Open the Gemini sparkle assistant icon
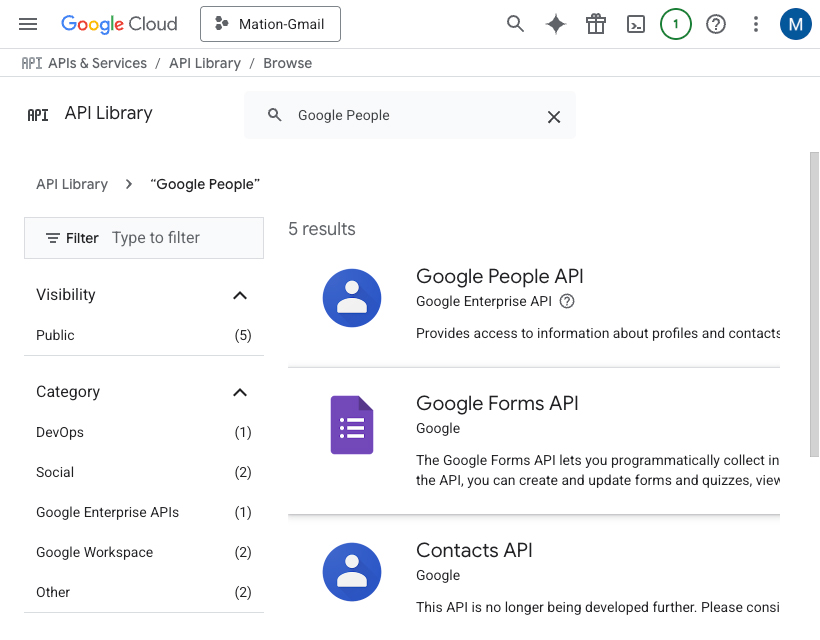Image resolution: width=820 pixels, height=640 pixels. [555, 24]
